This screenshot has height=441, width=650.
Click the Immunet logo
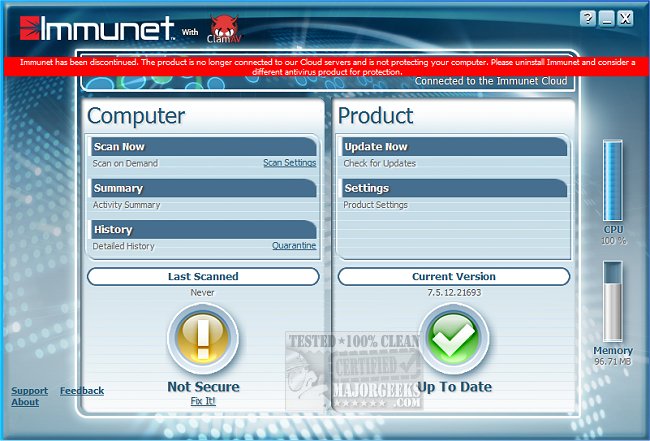tap(97, 28)
